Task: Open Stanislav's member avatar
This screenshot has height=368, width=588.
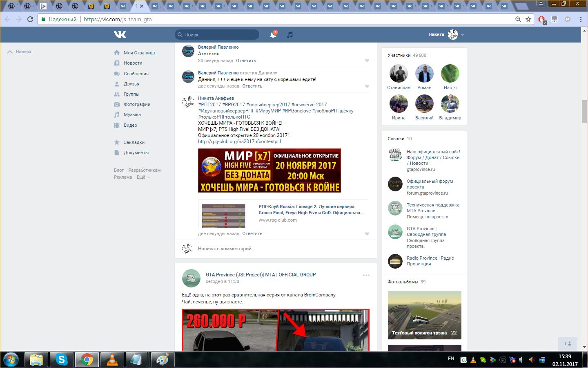Action: coord(399,74)
